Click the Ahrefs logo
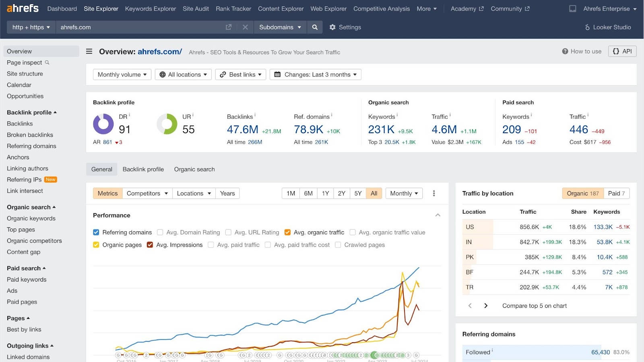Viewport: 644px width, 362px height. click(x=23, y=8)
